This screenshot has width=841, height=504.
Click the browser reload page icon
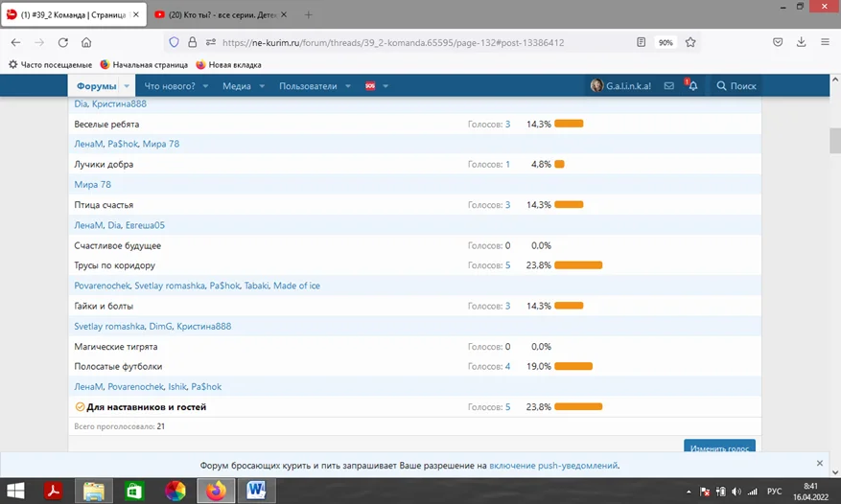[63, 42]
